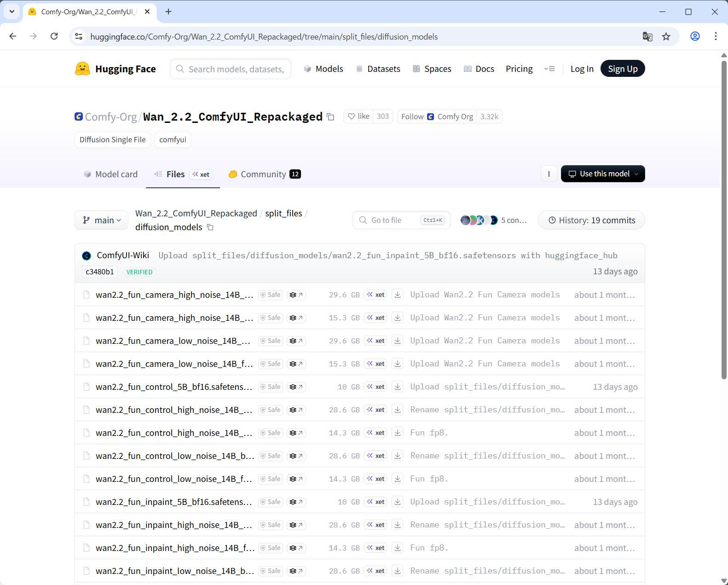Open the main branch dropdown

[101, 220]
